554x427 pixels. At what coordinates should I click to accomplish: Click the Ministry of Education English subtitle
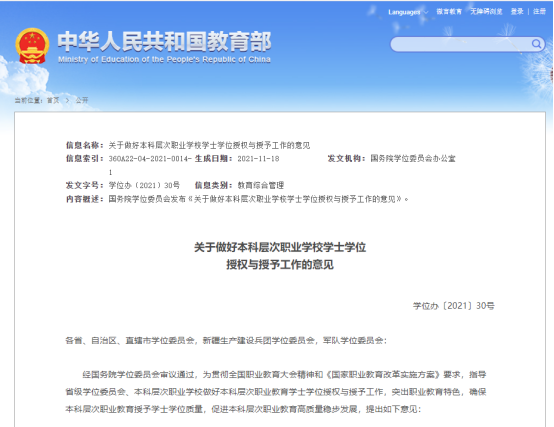pyautogui.click(x=164, y=59)
